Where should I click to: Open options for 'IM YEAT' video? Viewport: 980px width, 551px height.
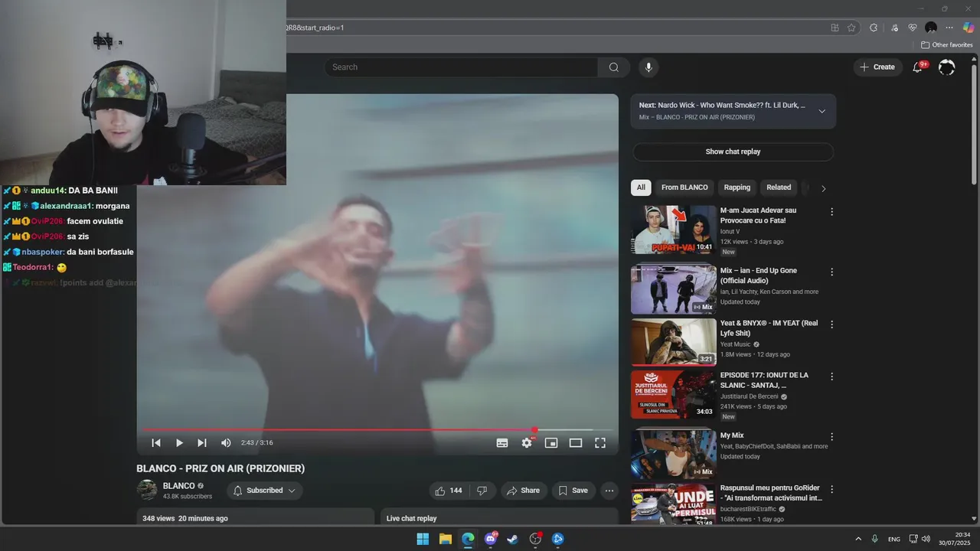point(831,324)
